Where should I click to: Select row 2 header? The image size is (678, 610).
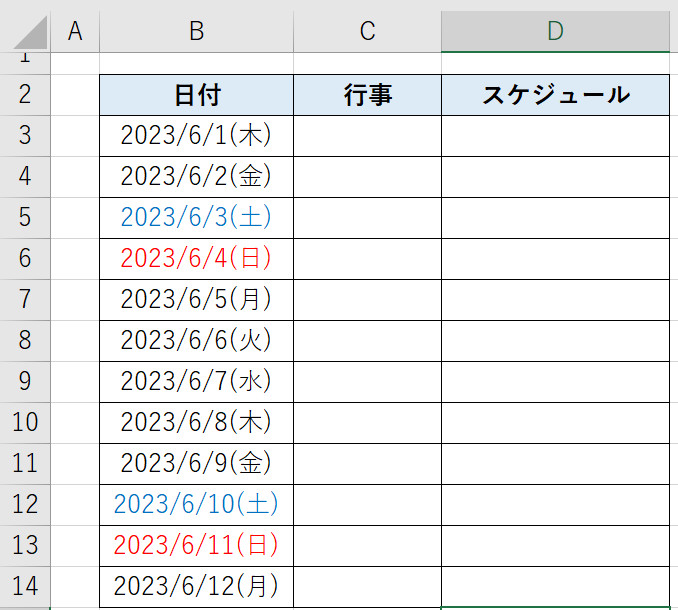pos(25,95)
